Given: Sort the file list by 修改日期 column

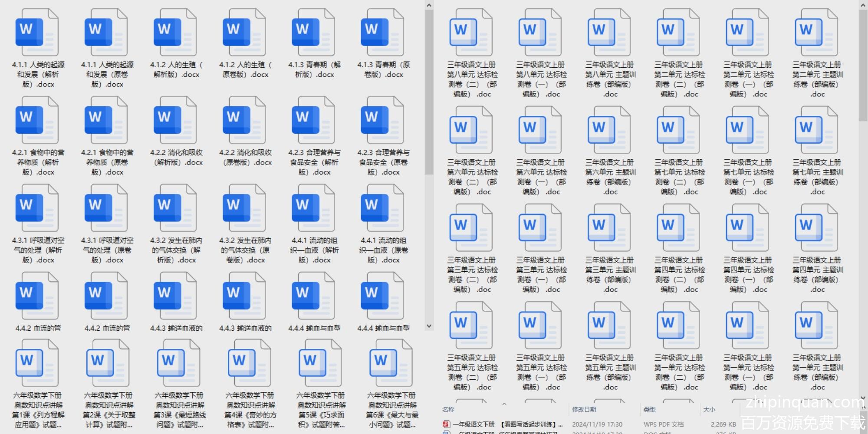Looking at the screenshot, I should pos(584,409).
